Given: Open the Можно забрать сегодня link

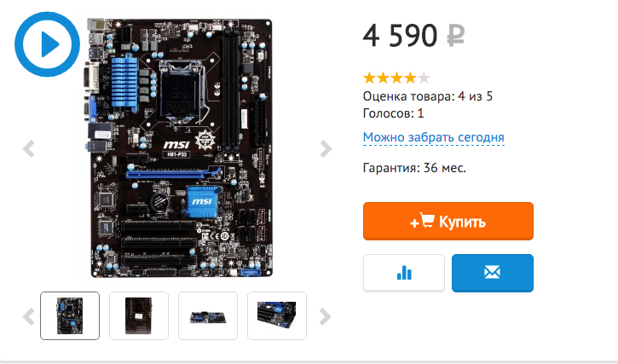Looking at the screenshot, I should click(x=434, y=137).
